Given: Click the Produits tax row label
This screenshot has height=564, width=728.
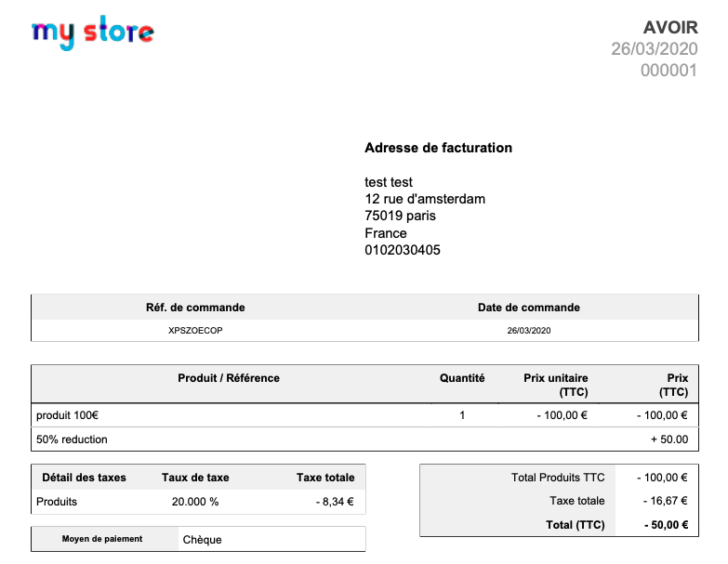Looking at the screenshot, I should point(57,502).
